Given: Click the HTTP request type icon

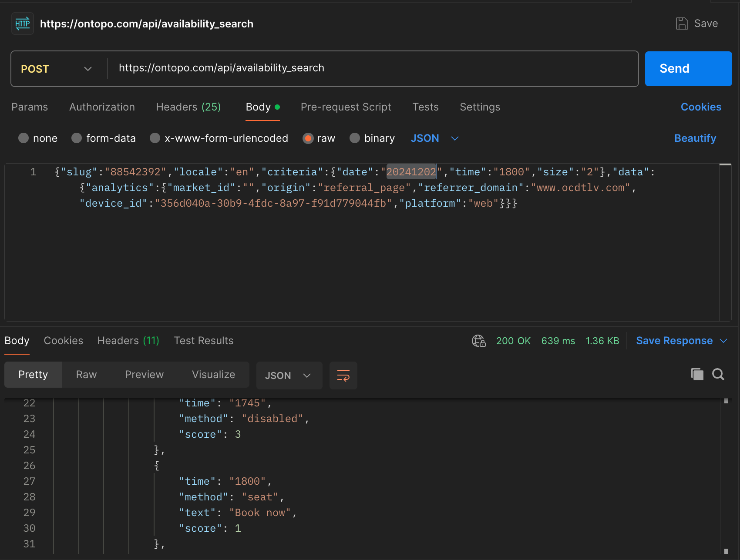Looking at the screenshot, I should tap(23, 23).
